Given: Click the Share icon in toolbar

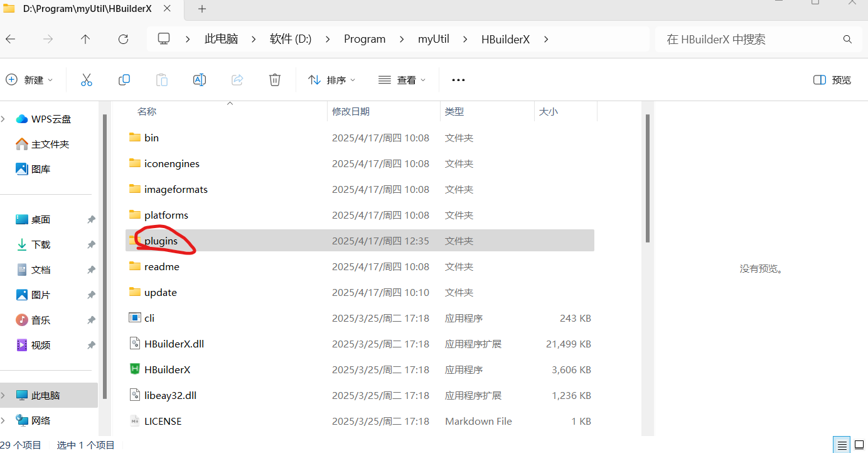Looking at the screenshot, I should (x=237, y=80).
